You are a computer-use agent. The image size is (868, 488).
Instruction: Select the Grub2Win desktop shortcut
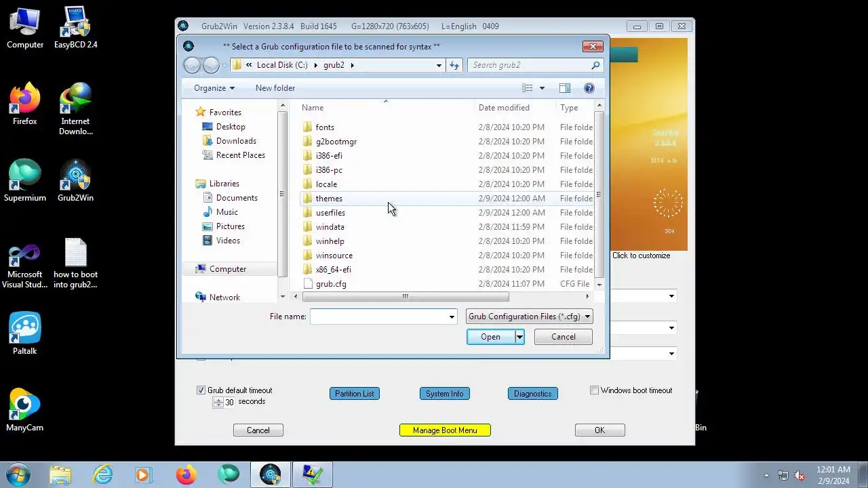[x=75, y=182]
